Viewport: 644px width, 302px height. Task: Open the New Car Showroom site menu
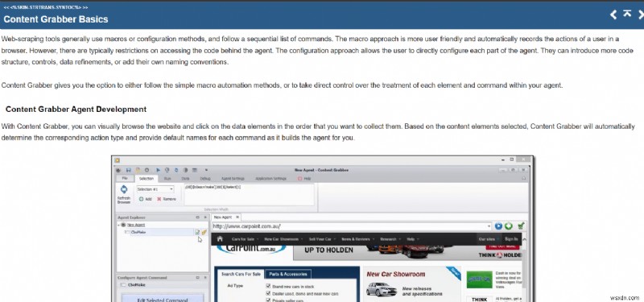pos(283,238)
